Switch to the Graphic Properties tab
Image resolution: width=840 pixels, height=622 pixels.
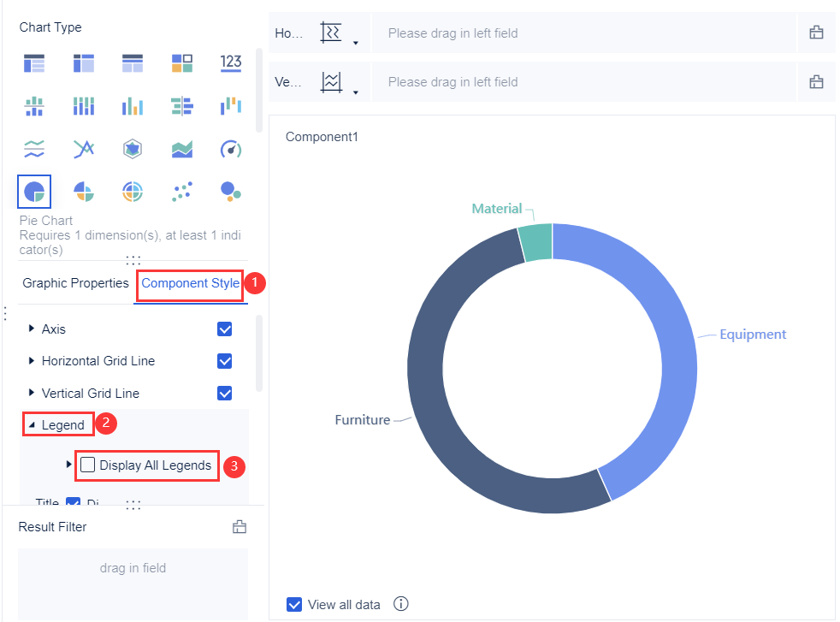point(74,282)
